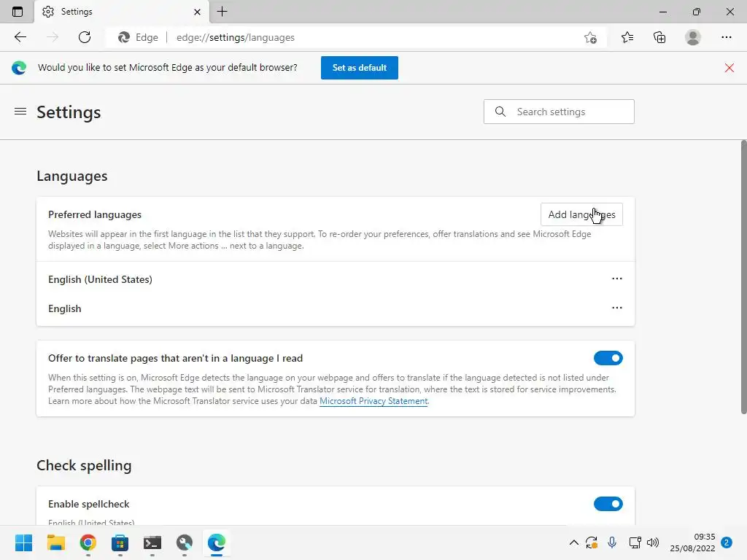
Task: Click the page vertical scrollbar
Action: (743, 277)
